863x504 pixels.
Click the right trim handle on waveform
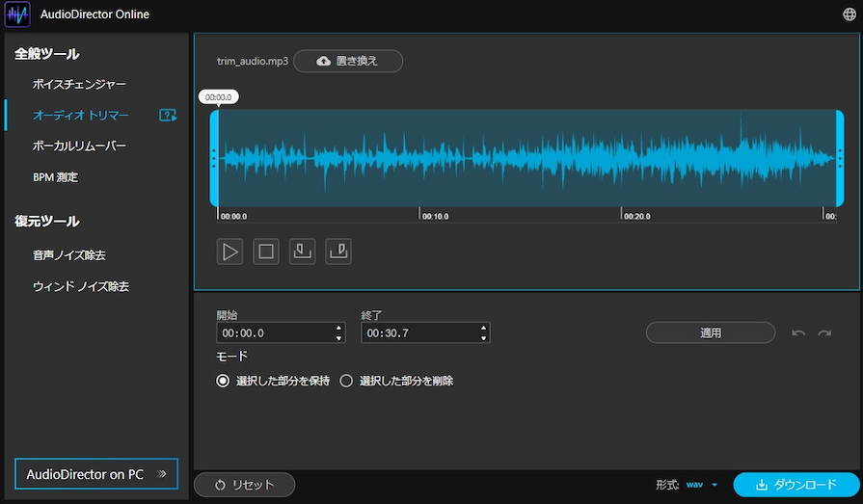(840, 158)
